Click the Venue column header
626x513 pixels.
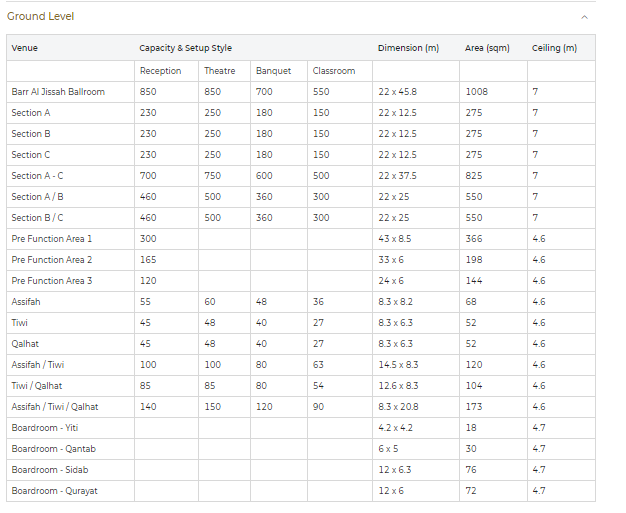(x=24, y=48)
